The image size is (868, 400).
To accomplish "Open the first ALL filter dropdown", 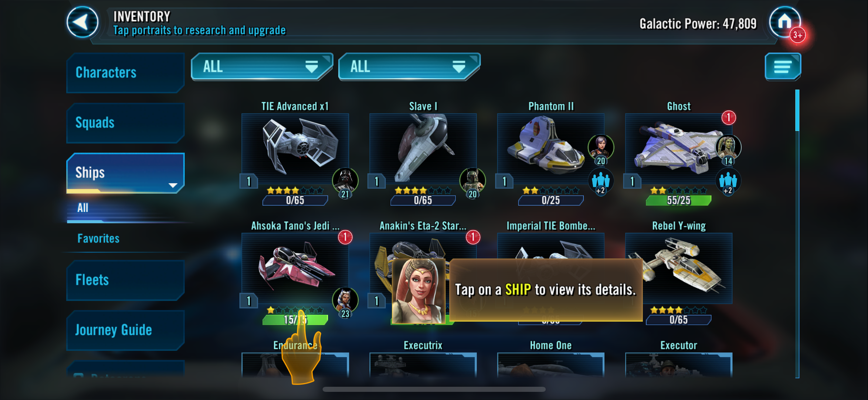I will pos(261,66).
